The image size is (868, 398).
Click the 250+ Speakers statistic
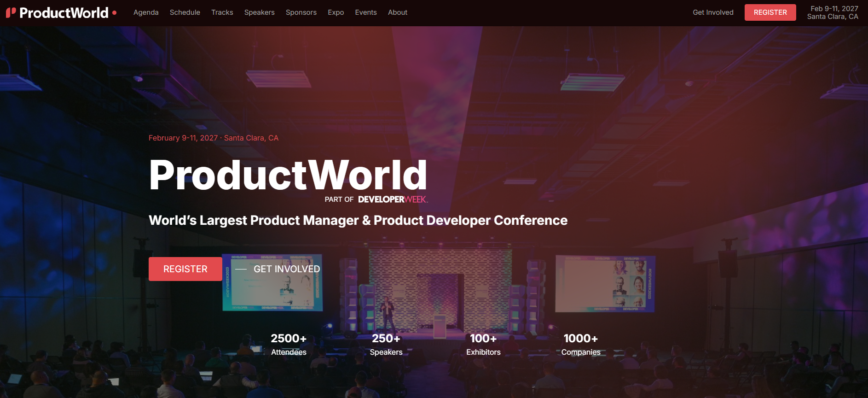point(386,345)
